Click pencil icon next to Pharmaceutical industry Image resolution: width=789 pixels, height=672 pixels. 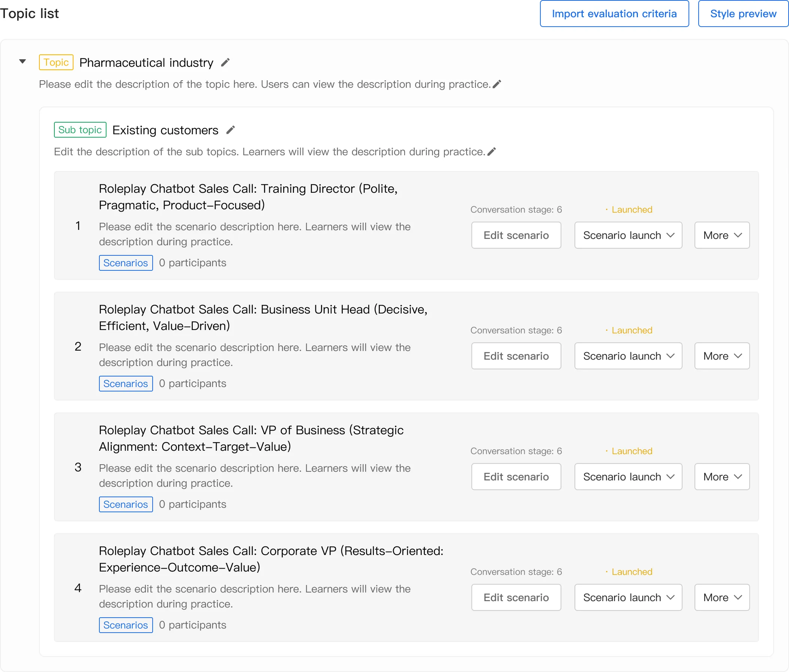click(x=225, y=63)
